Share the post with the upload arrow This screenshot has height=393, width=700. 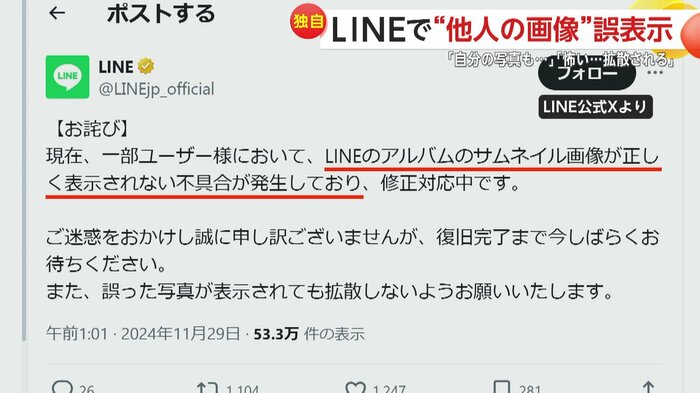(x=648, y=388)
